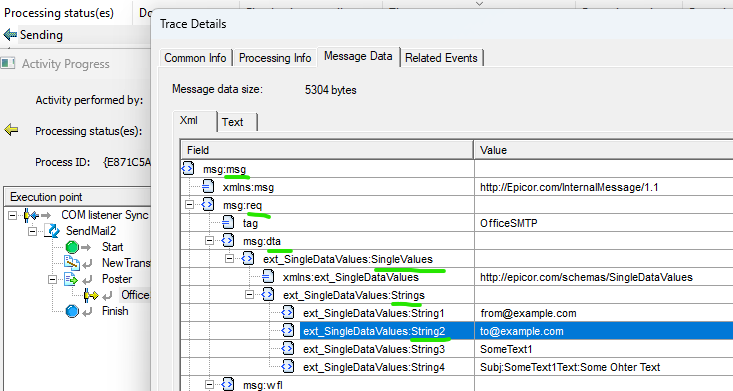The height and width of the screenshot is (391, 733).
Task: Click the 5304 bytes size value
Action: click(x=331, y=90)
